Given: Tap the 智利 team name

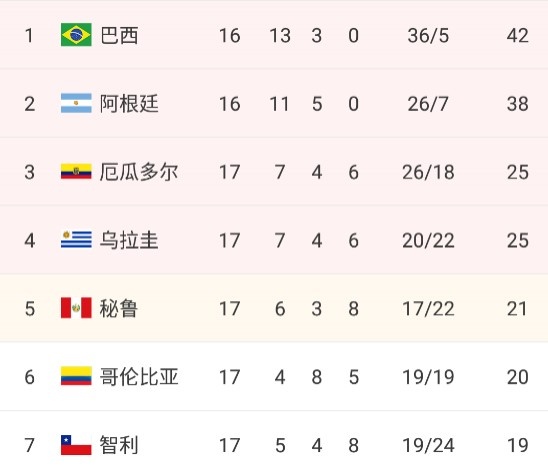Looking at the screenshot, I should pos(119,445).
